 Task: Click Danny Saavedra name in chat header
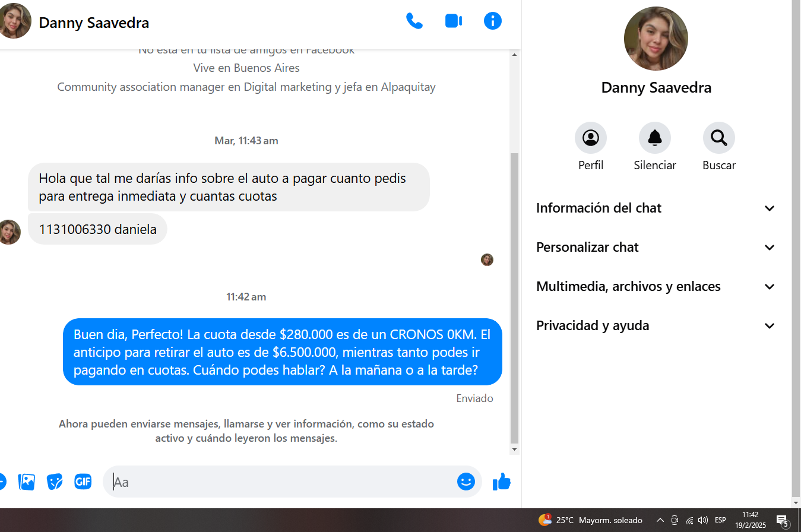94,23
